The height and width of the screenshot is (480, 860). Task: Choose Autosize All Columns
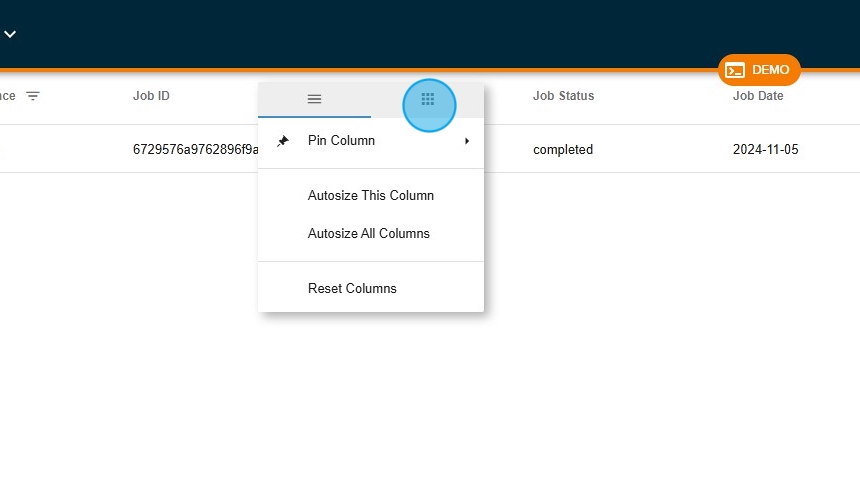tap(368, 234)
